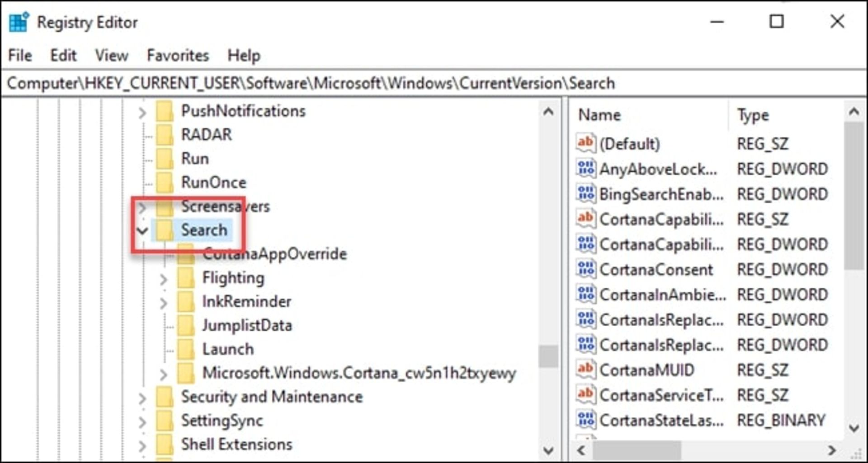This screenshot has height=463, width=868.
Task: Click the CortanaConsent DWORD value icon
Action: point(586,269)
